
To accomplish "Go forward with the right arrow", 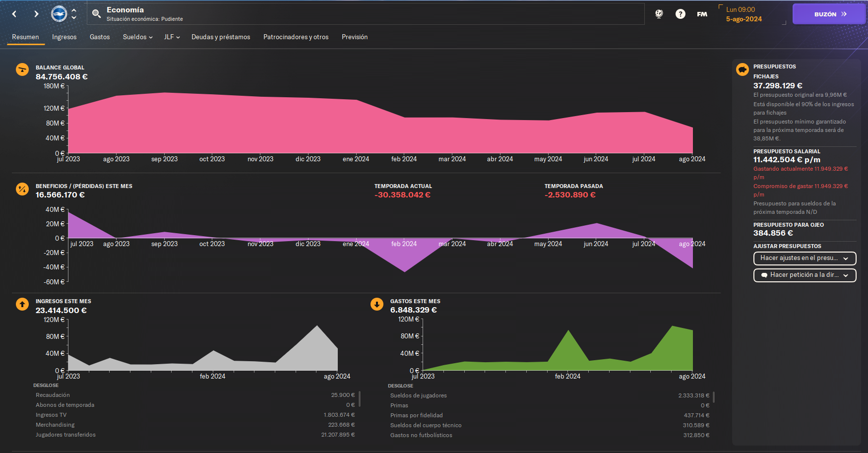I will point(36,14).
